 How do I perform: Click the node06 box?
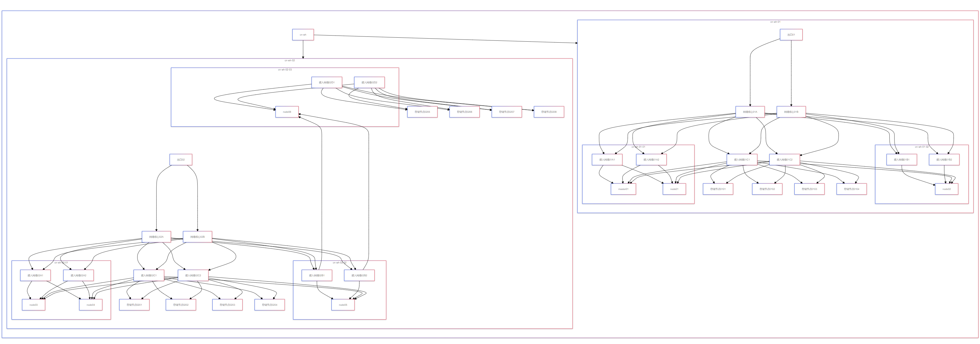287,112
